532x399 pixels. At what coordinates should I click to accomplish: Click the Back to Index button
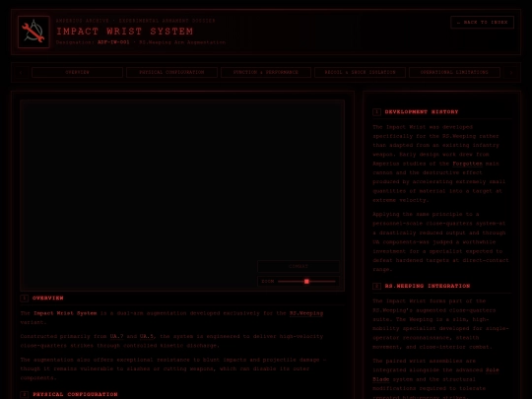click(x=482, y=23)
